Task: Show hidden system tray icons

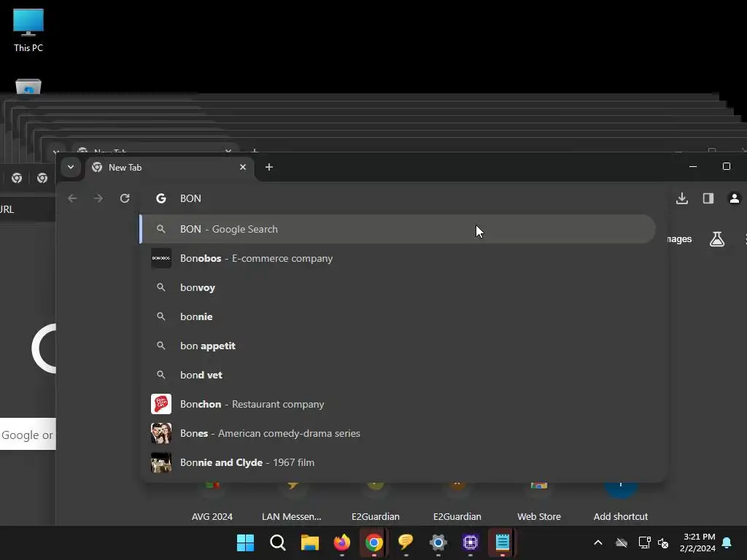Action: [598, 542]
